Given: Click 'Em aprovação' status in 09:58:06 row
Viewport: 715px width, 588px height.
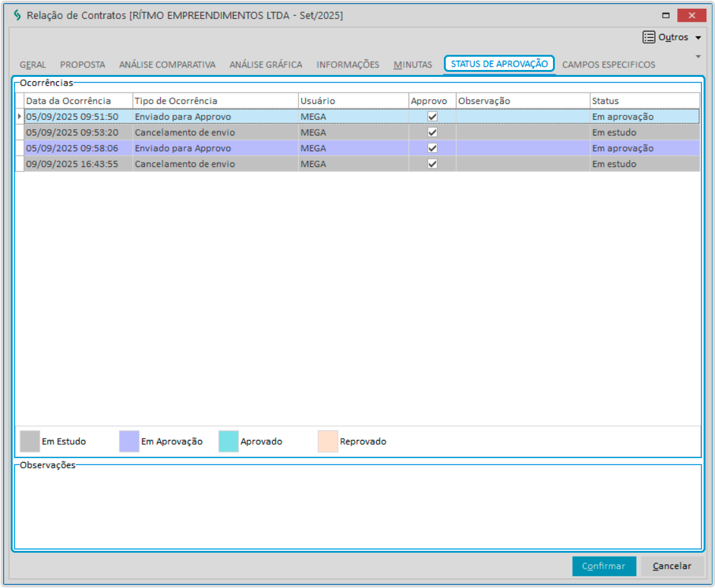Looking at the screenshot, I should click(623, 148).
